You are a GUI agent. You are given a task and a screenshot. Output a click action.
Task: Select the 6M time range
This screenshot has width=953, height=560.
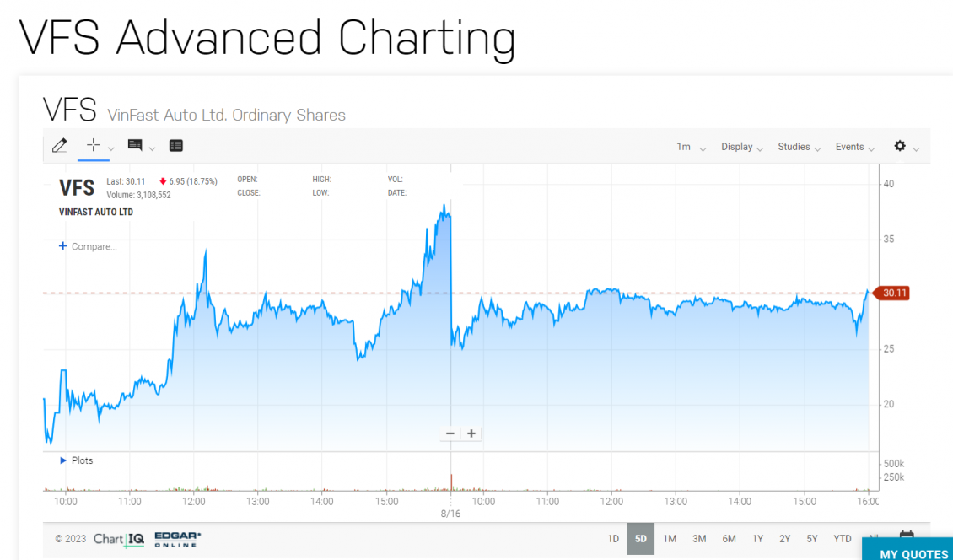pos(729,539)
